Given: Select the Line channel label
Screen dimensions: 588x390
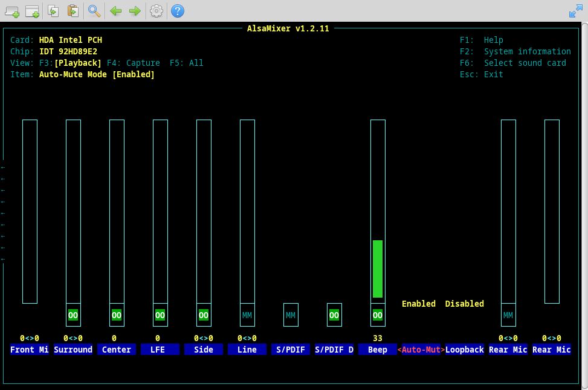Looking at the screenshot, I should click(x=247, y=350).
